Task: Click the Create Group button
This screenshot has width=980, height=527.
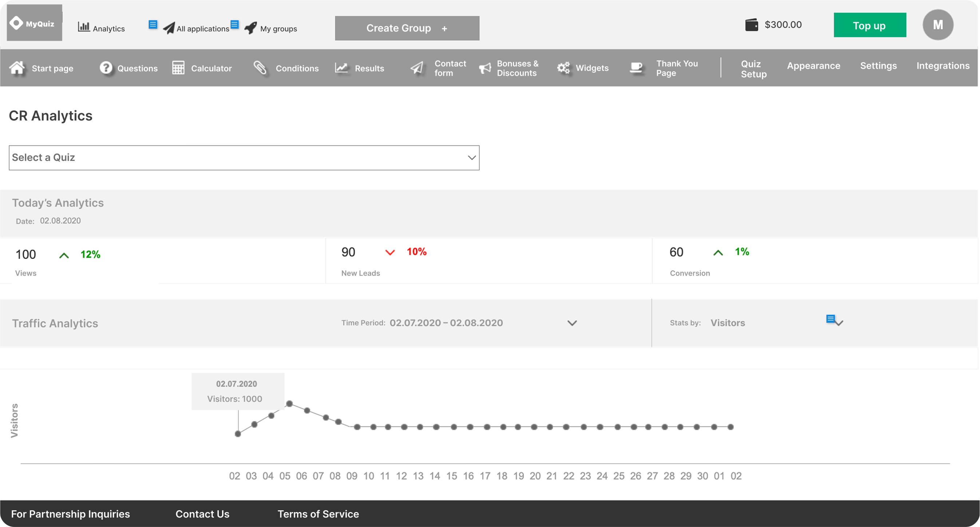Action: pyautogui.click(x=407, y=28)
